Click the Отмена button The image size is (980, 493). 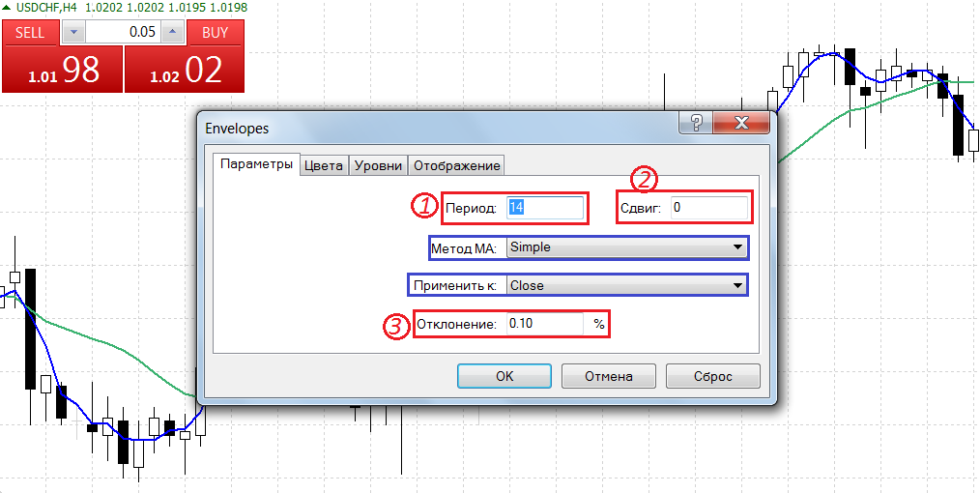[x=609, y=376]
